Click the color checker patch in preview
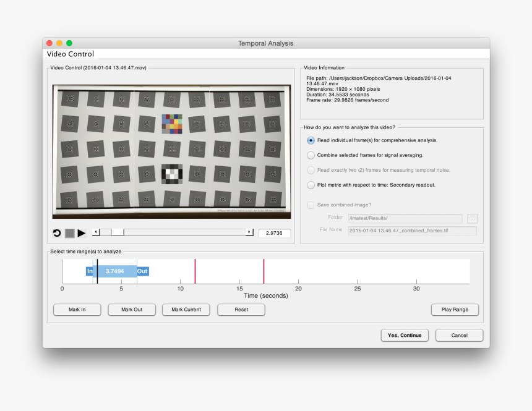Image resolution: width=532 pixels, height=411 pixels. pyautogui.click(x=172, y=124)
